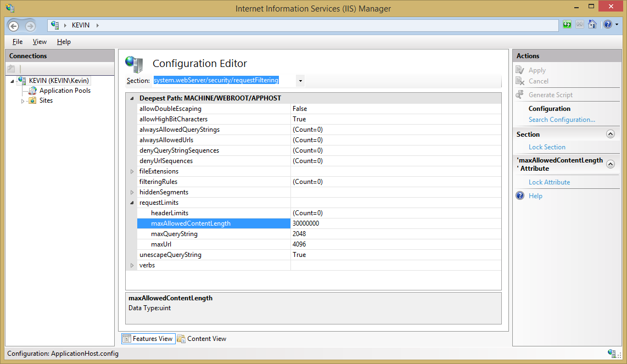Viewport: 627px width, 364px height.
Task: Open the Home page icon
Action: tap(592, 24)
